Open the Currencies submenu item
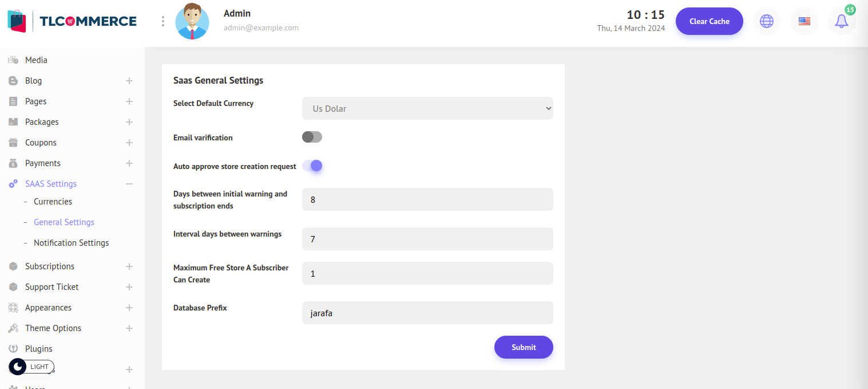 (53, 202)
